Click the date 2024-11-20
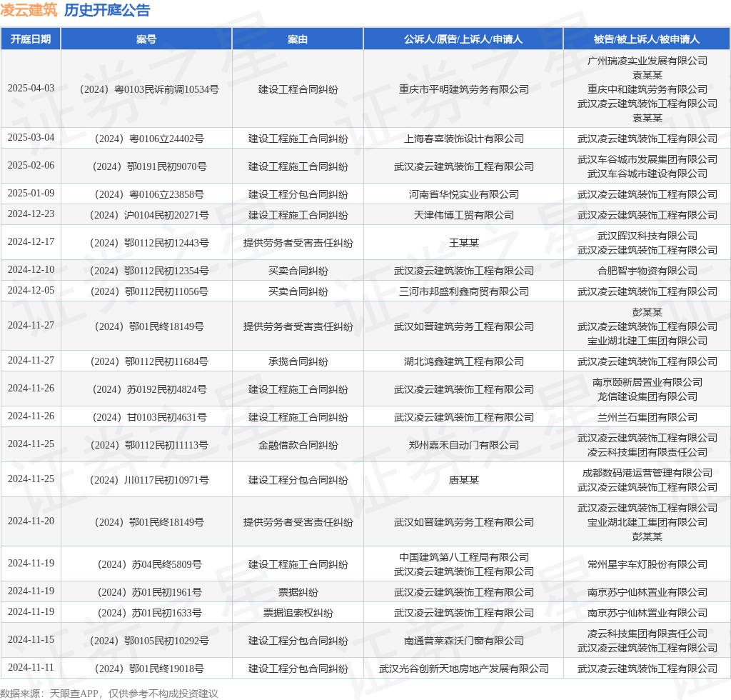Viewport: 731px width, 700px height. (x=31, y=521)
